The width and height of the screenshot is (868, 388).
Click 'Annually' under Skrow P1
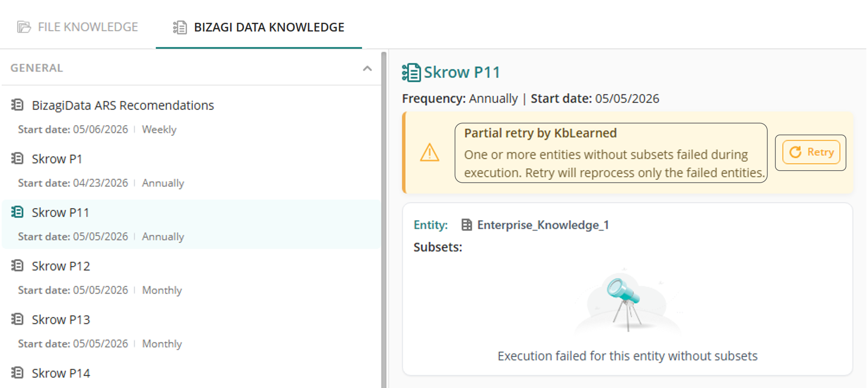pyautogui.click(x=163, y=183)
